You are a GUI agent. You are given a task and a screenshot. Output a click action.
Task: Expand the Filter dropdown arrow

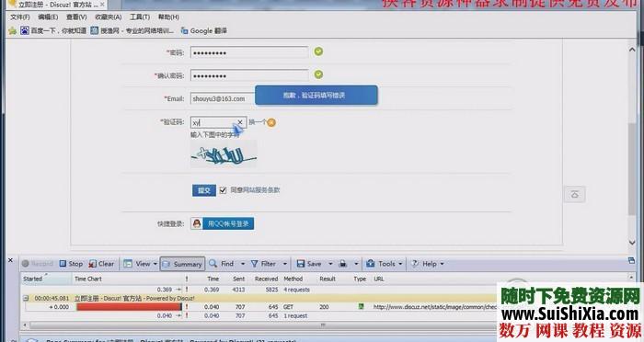point(284,264)
